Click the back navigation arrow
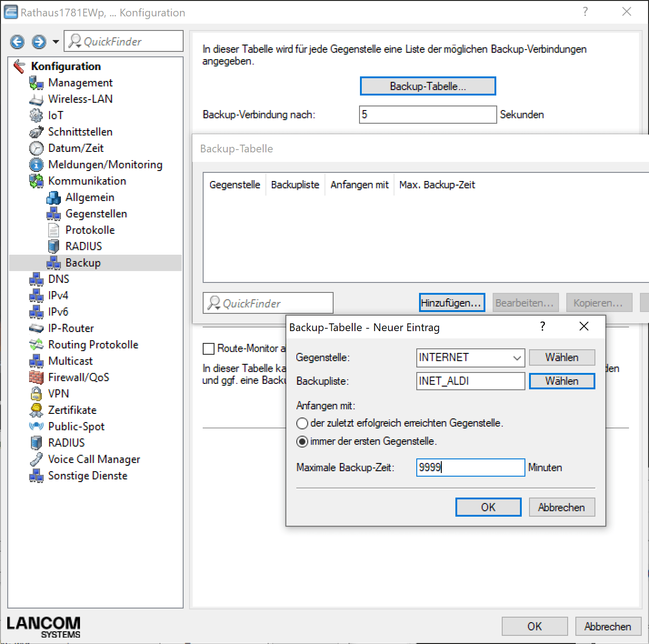Image resolution: width=649 pixels, height=644 pixels. pos(17,41)
